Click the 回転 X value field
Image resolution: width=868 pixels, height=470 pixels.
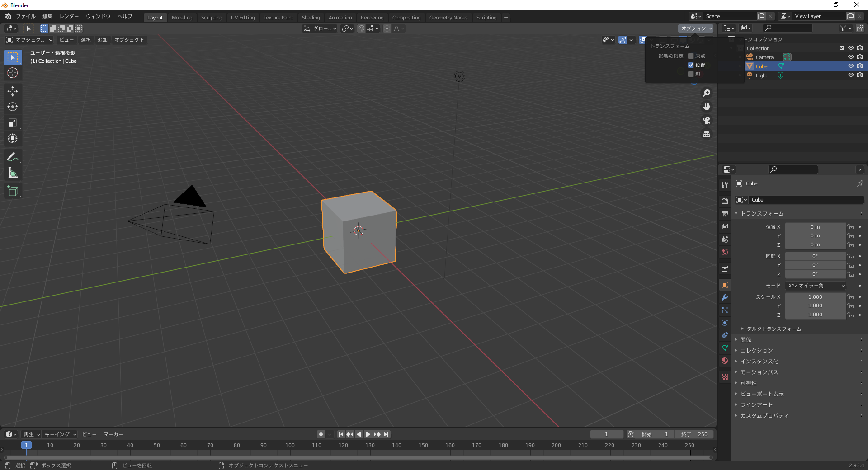click(x=815, y=256)
